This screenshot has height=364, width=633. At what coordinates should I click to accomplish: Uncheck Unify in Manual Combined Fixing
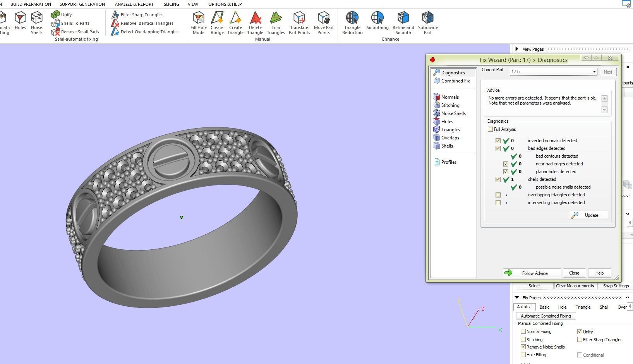click(x=580, y=332)
